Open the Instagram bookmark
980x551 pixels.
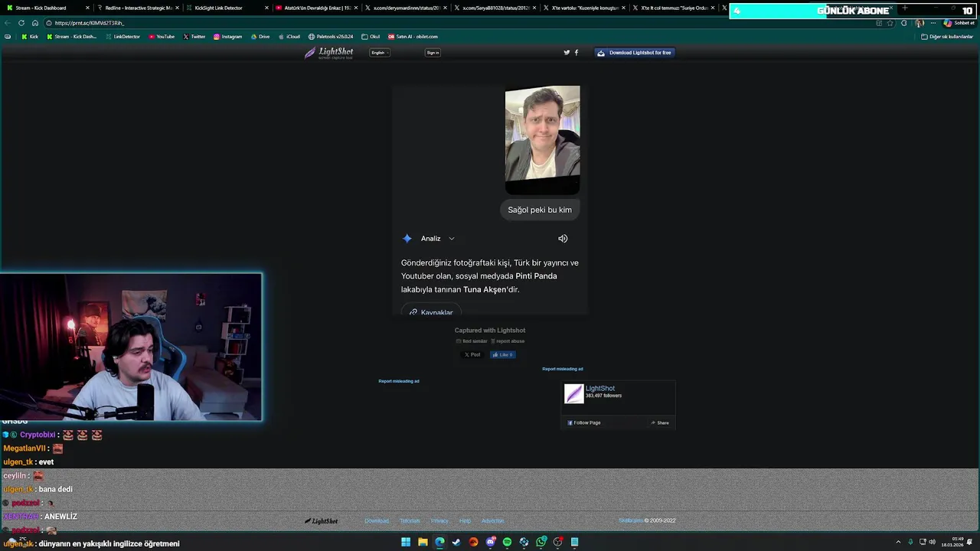[227, 37]
